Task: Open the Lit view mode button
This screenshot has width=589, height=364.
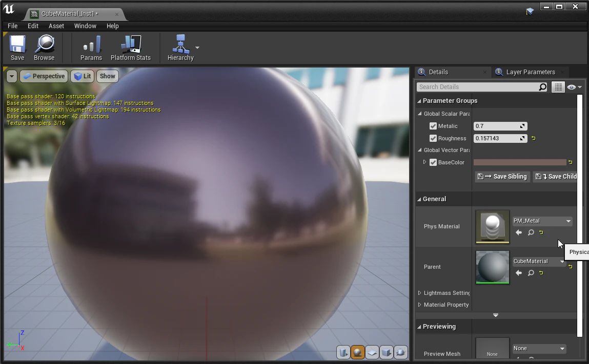Action: click(83, 76)
